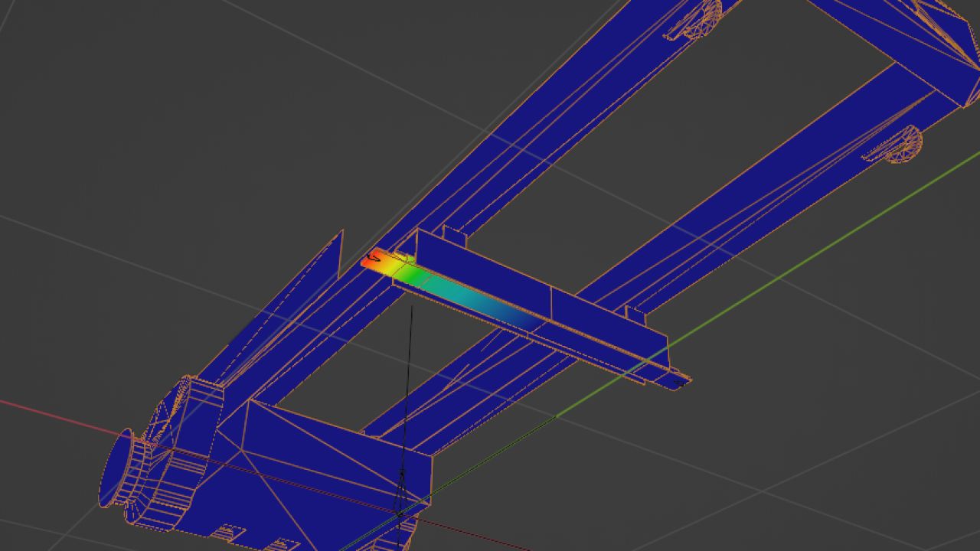Click the small wheel on the right rail
The image size is (980, 551).
(902, 145)
